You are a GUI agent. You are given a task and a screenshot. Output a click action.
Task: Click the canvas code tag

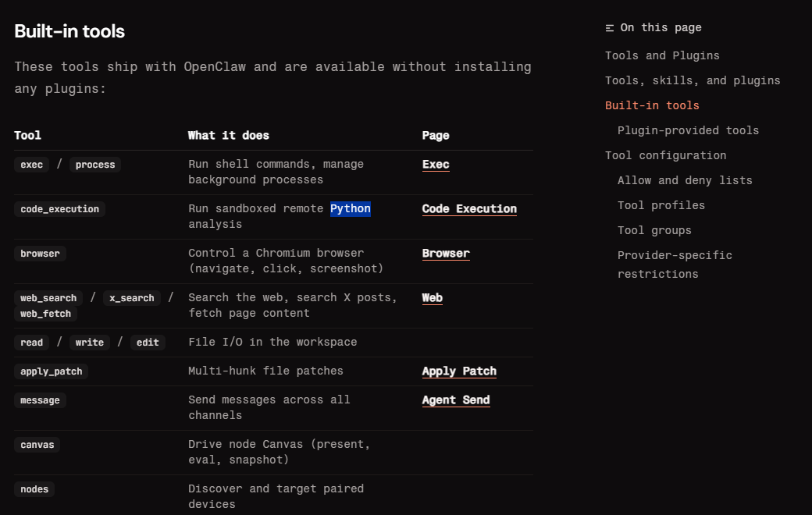point(37,445)
